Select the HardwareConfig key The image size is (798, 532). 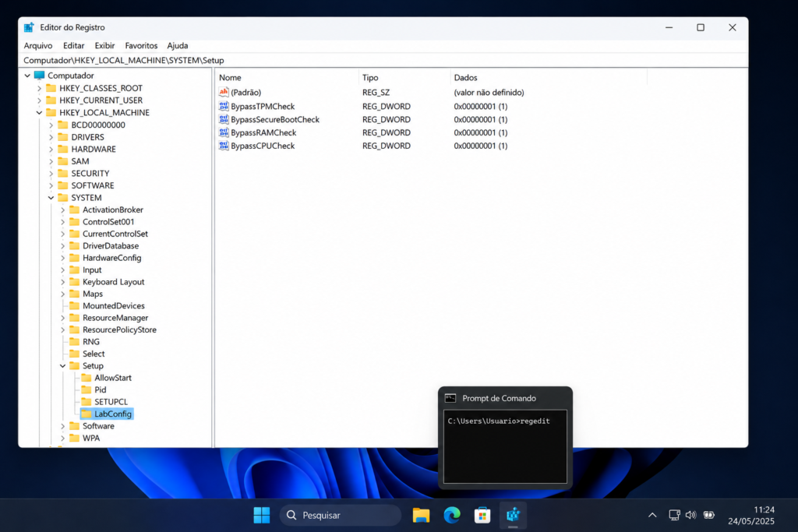pyautogui.click(x=112, y=258)
